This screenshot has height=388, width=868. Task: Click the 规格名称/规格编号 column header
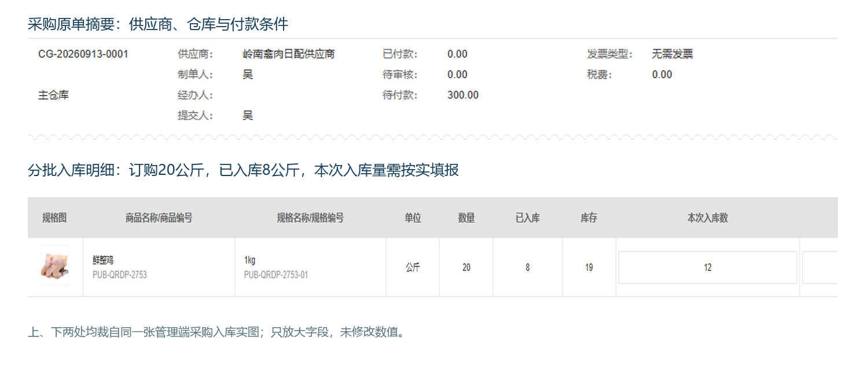[x=310, y=218]
